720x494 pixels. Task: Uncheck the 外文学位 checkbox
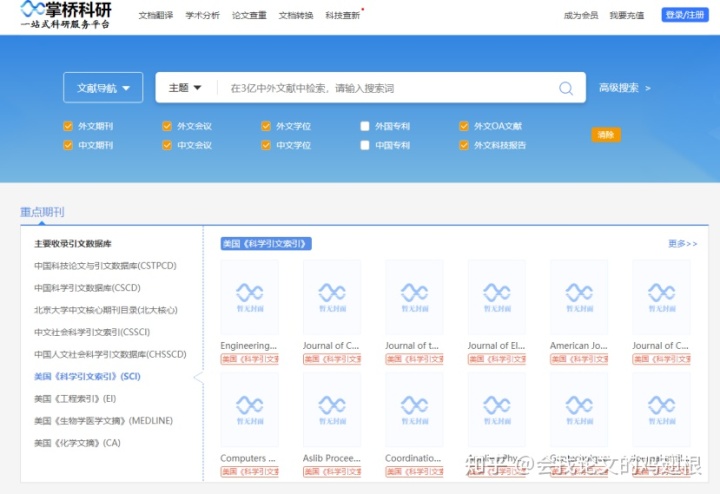tap(266, 126)
